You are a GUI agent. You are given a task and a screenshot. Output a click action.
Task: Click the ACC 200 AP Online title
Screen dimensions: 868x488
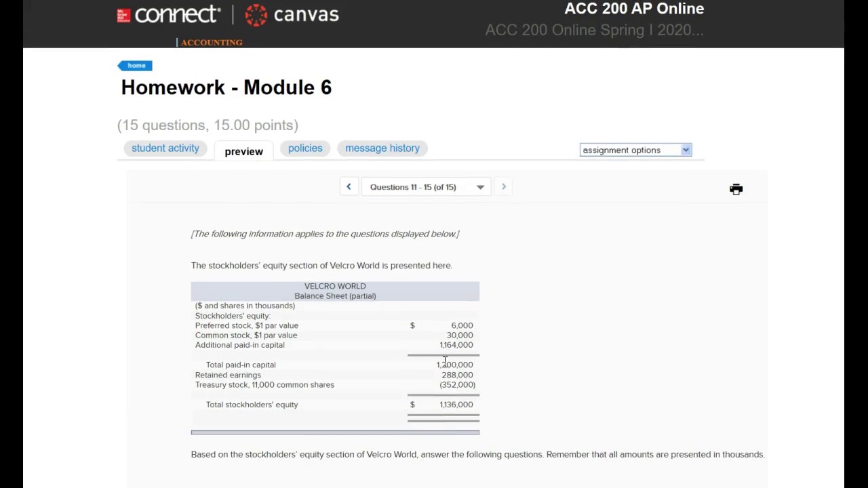[634, 9]
